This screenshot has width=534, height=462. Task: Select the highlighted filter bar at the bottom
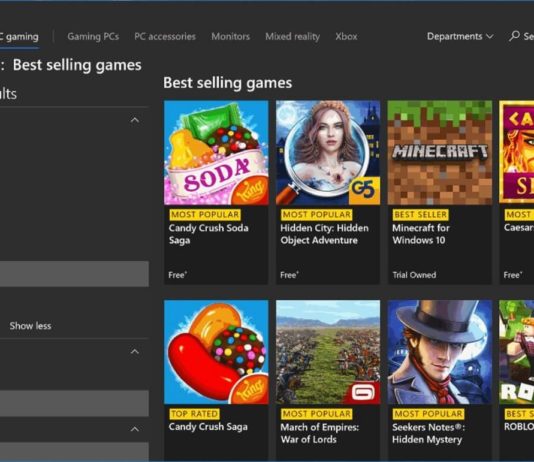pos(74,451)
